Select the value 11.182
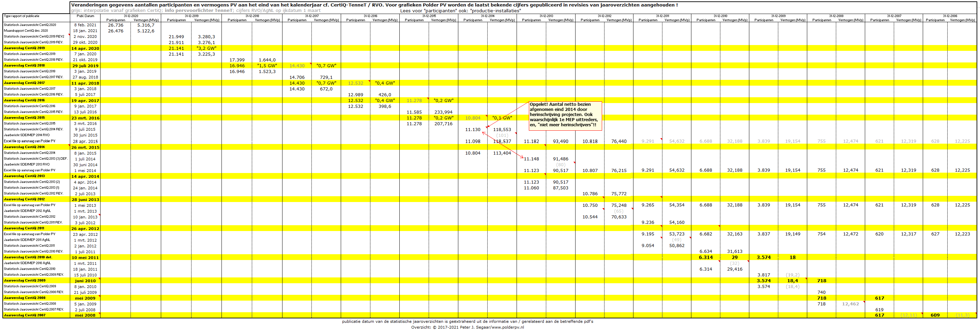 [x=531, y=141]
